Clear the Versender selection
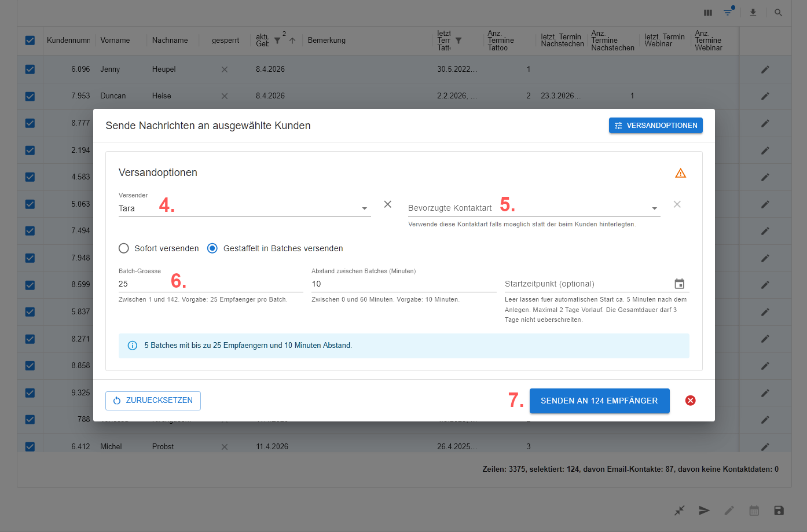This screenshot has width=807, height=532. [388, 204]
